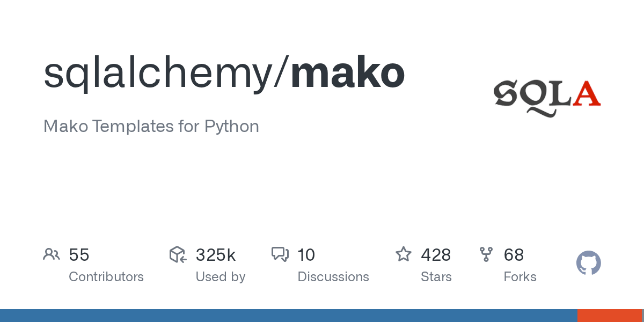Click the Contributors label text
644x322 pixels.
(106, 277)
